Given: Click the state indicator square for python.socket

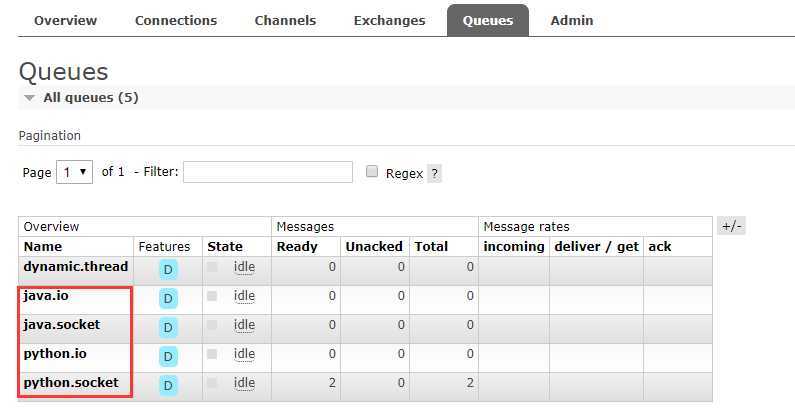Looking at the screenshot, I should point(212,384).
